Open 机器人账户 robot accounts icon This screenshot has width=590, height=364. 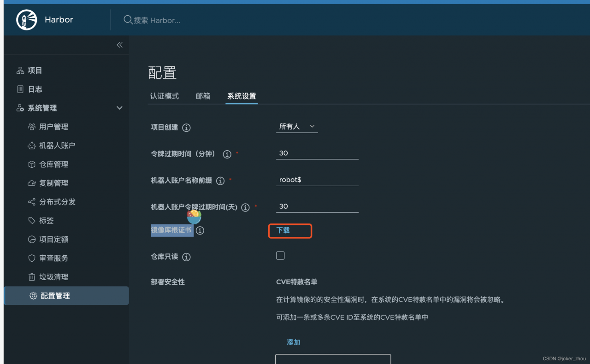pyautogui.click(x=33, y=145)
